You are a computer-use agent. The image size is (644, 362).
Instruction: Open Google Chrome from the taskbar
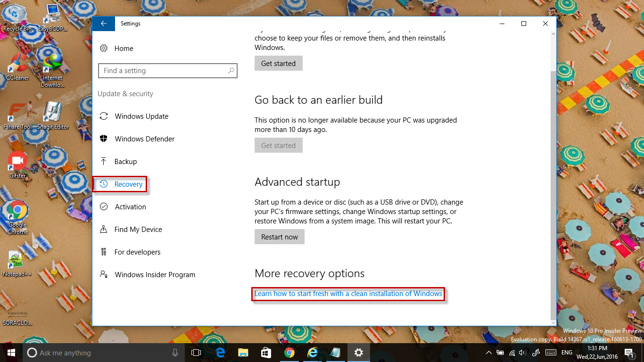(289, 353)
